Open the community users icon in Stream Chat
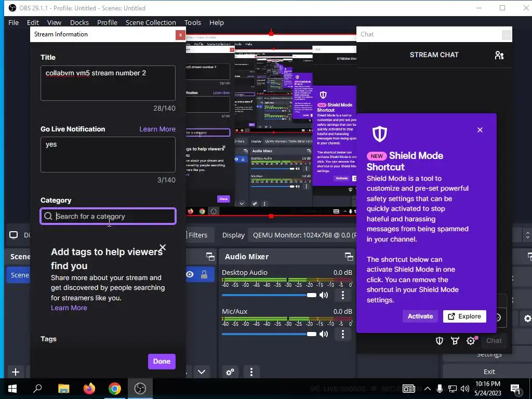The image size is (532, 399). click(x=499, y=55)
